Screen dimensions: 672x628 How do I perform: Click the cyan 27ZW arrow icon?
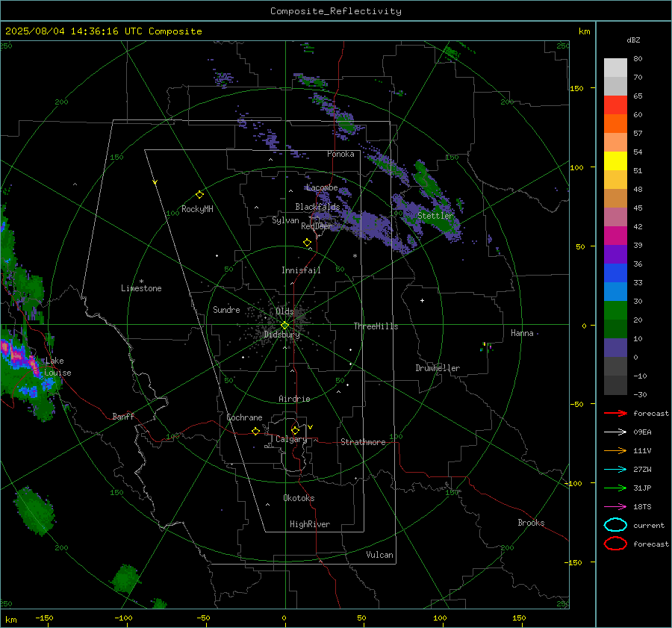click(x=615, y=470)
